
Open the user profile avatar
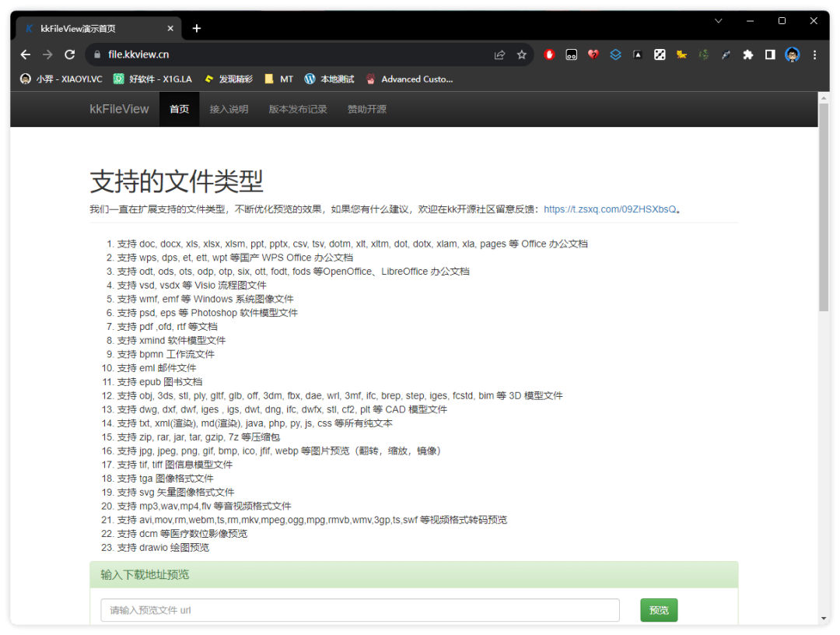793,54
